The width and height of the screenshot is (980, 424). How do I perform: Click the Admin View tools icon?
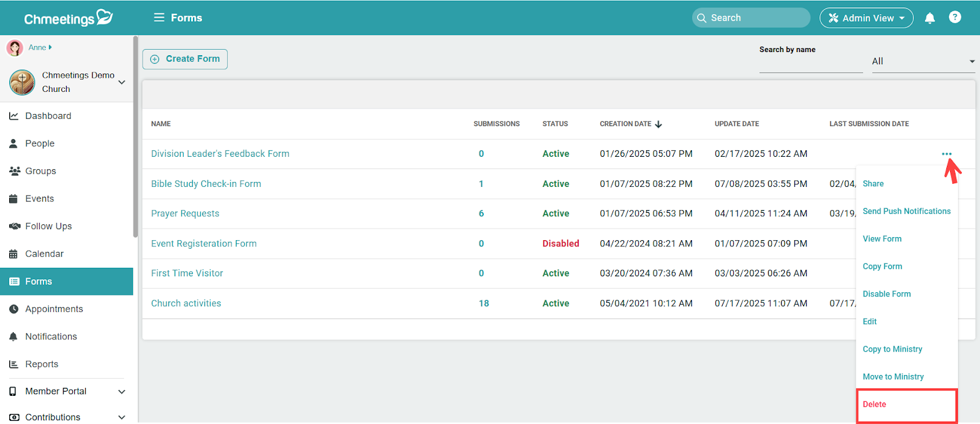pyautogui.click(x=834, y=18)
